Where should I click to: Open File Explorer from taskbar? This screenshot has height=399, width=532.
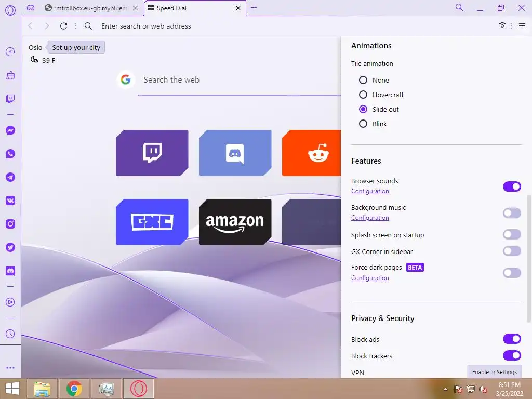click(42, 389)
